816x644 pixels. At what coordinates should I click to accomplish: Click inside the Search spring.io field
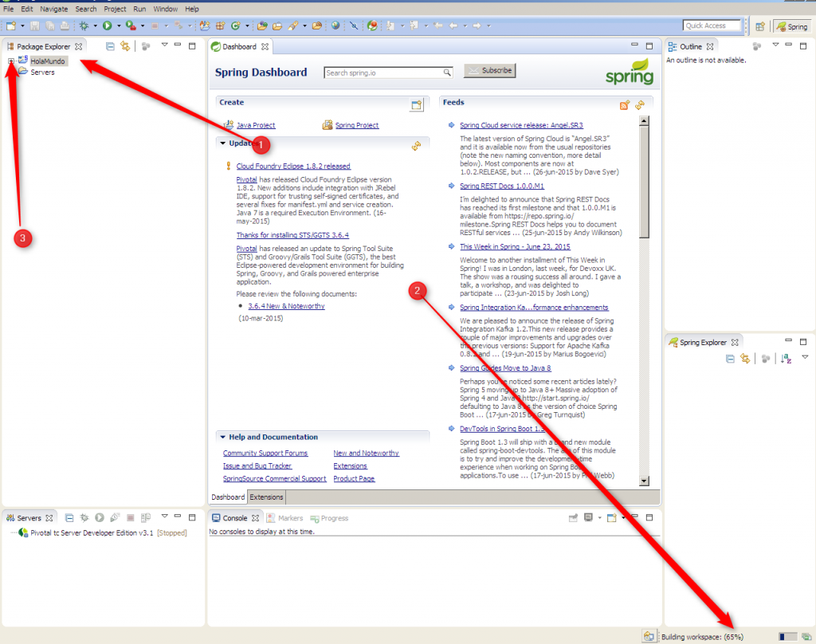tap(382, 71)
